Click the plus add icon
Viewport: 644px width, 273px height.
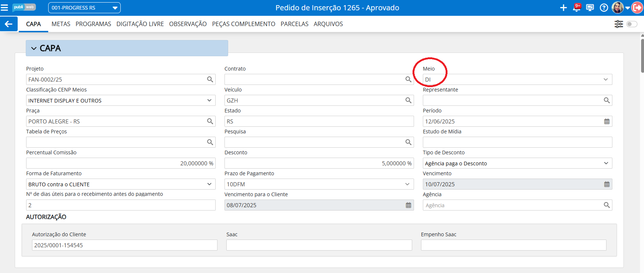[x=563, y=8]
